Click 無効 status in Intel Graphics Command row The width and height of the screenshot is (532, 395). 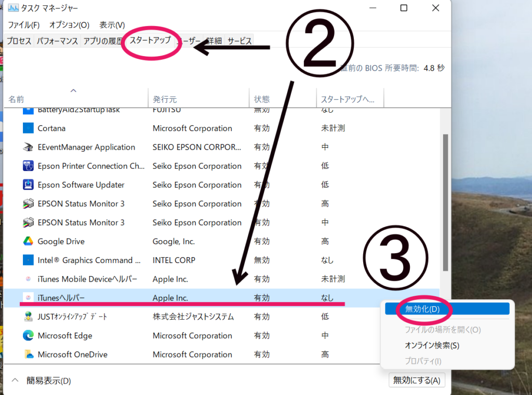tap(262, 260)
